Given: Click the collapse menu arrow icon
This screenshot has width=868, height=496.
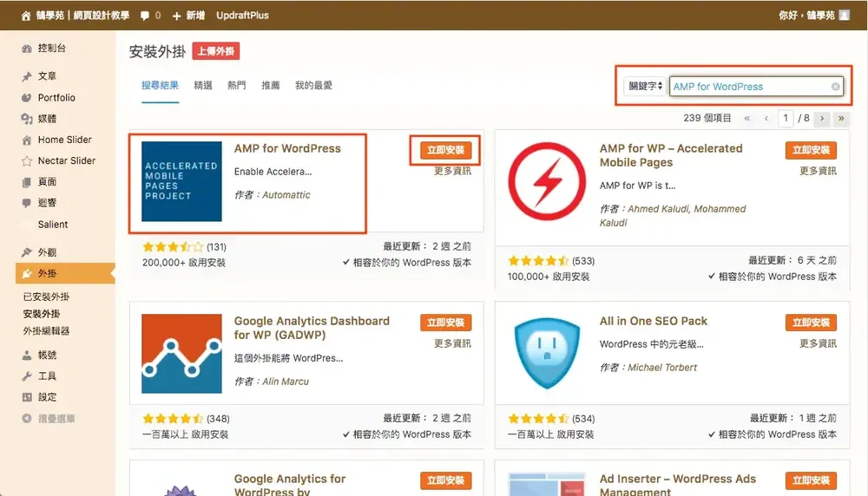Looking at the screenshot, I should (27, 419).
